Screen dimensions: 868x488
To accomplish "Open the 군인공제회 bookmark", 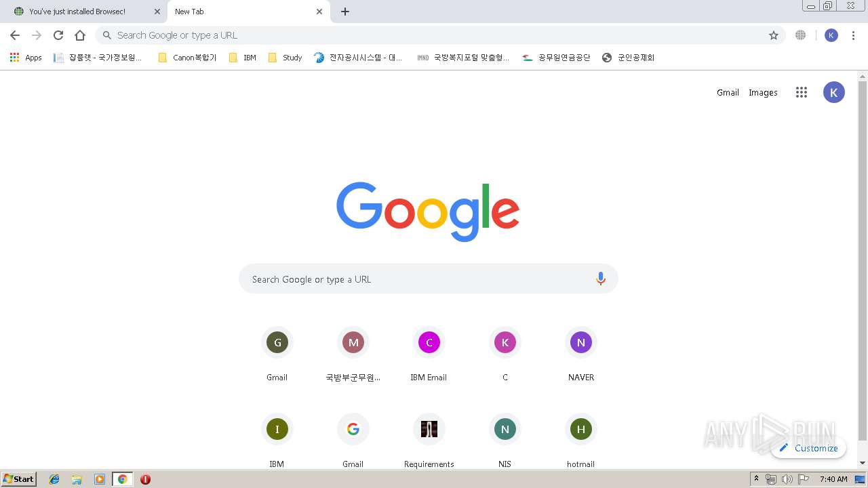I will [629, 58].
